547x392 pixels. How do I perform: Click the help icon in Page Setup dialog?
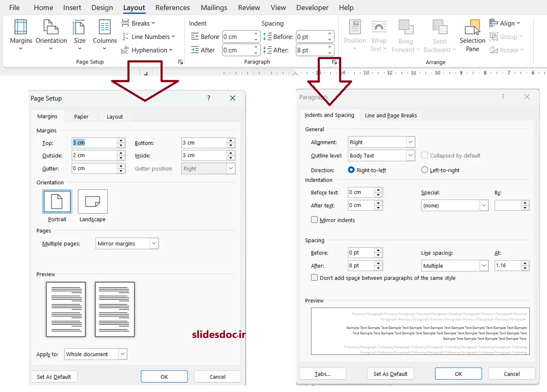[209, 98]
